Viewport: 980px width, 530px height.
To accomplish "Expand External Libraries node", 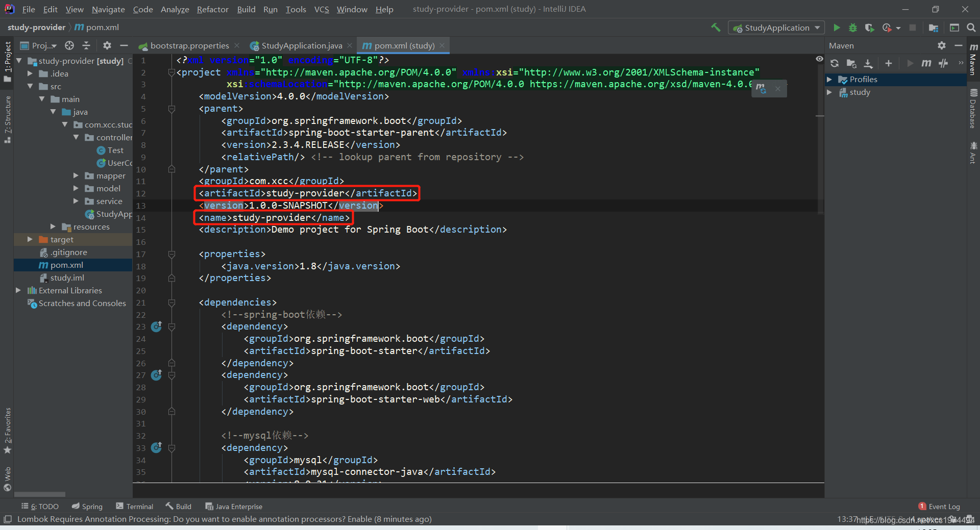I will (18, 290).
